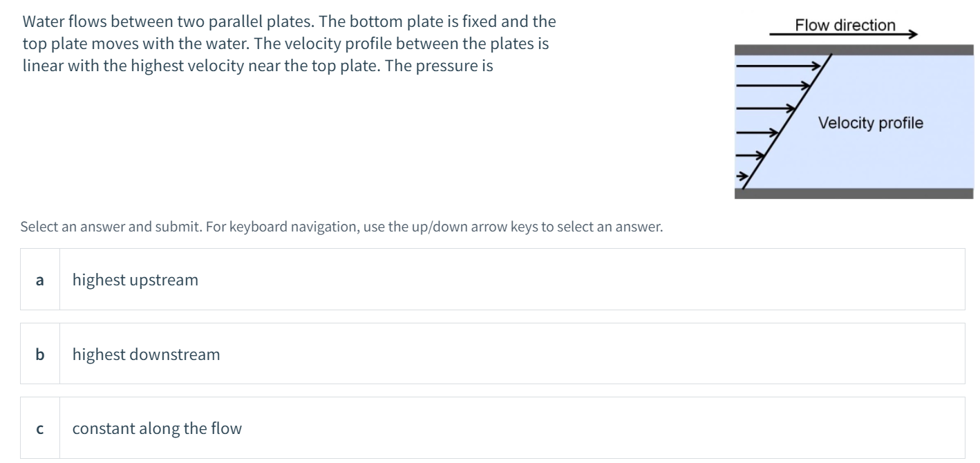
Task: Click the letter c in the third answer row
Action: 39,428
